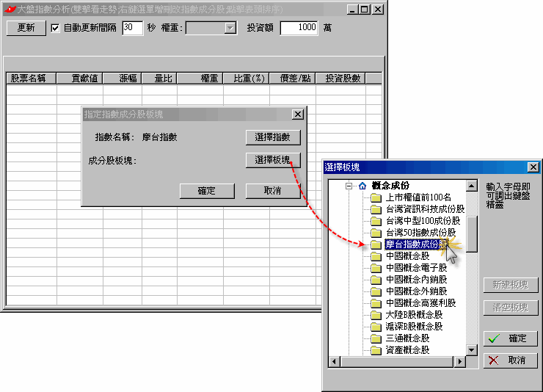The image size is (543, 392).
Task: Click the update interval seconds field
Action: pos(132,28)
